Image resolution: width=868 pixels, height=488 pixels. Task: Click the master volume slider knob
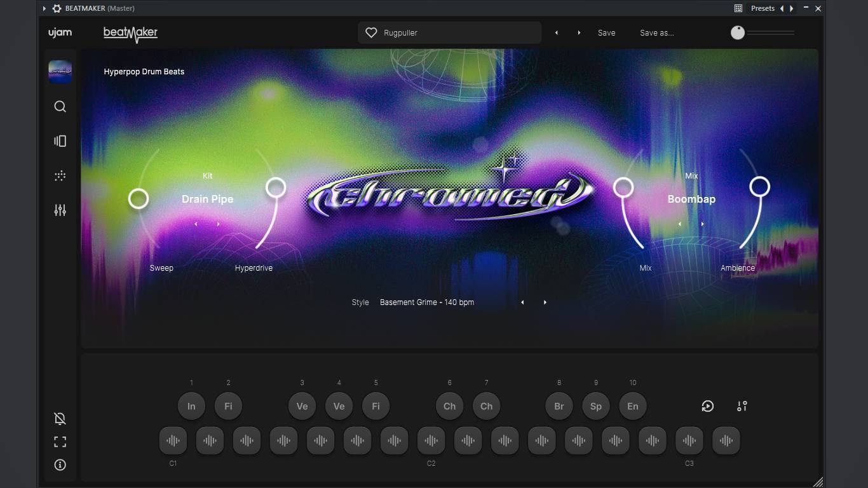[x=737, y=32]
